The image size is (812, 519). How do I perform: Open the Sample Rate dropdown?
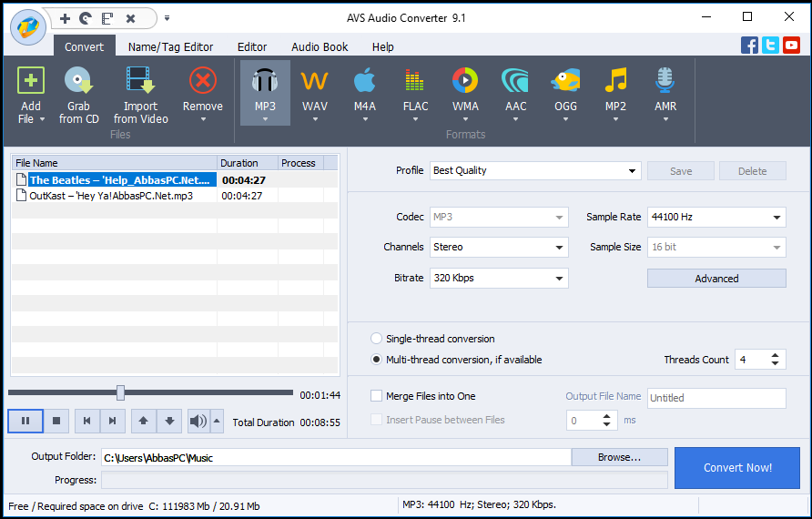coord(776,217)
